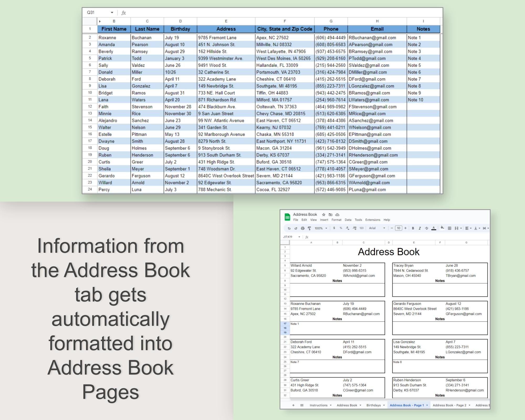The width and height of the screenshot is (525, 420).
Task: Undo the last action
Action: [289, 228]
